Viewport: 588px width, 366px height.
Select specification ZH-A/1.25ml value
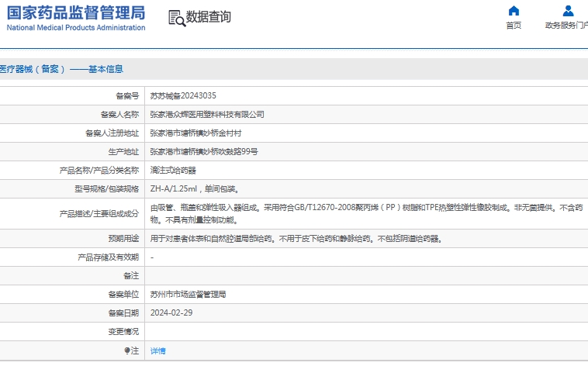pos(195,188)
